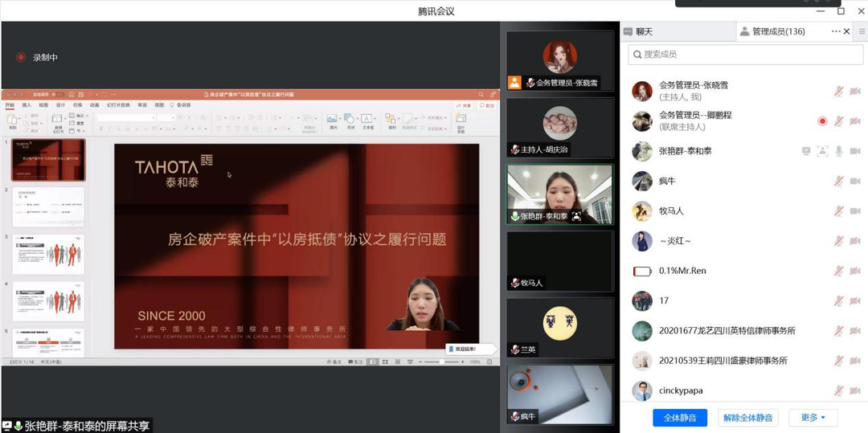Toggle camera for 会务管理员--卿鹏程

pos(855,121)
